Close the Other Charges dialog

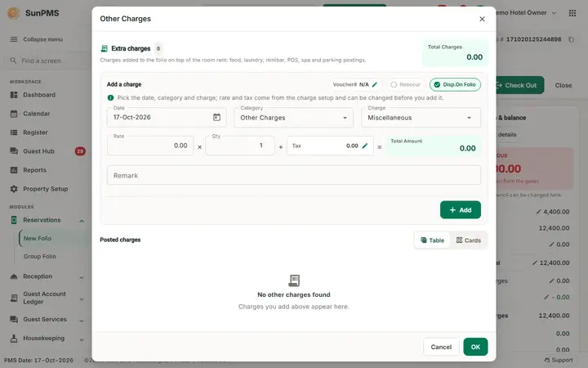[482, 19]
